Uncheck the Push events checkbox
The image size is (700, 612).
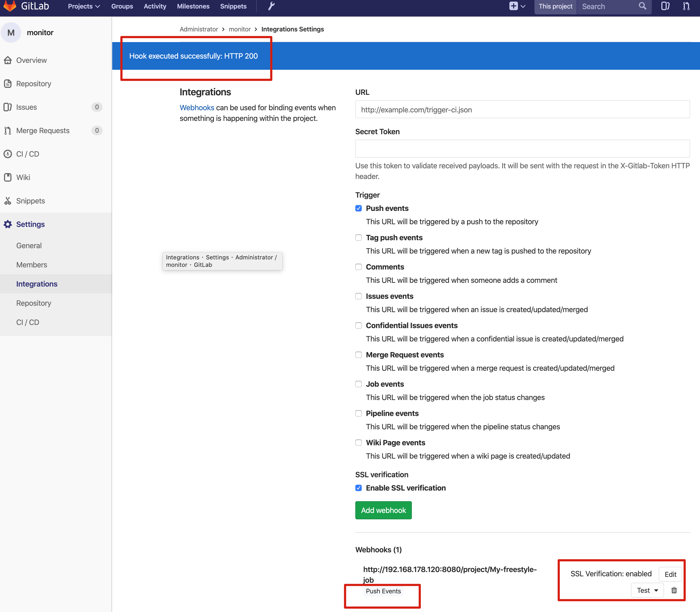359,208
